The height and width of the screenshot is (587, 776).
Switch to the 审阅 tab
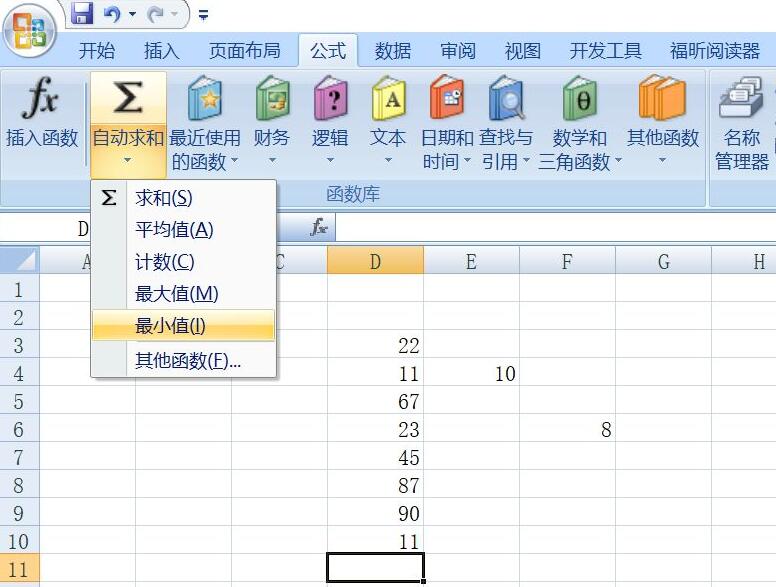coord(458,50)
